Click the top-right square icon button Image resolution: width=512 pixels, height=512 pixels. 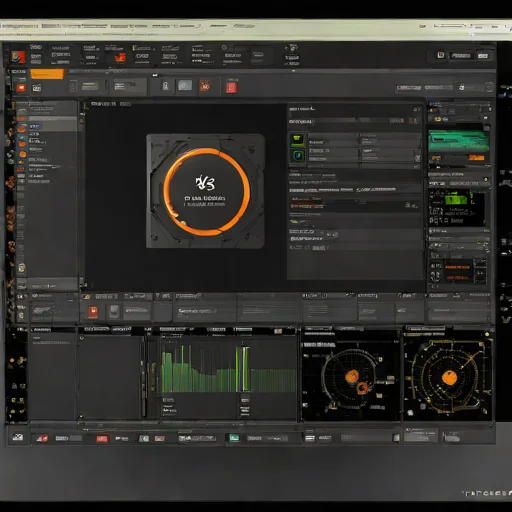[x=441, y=55]
